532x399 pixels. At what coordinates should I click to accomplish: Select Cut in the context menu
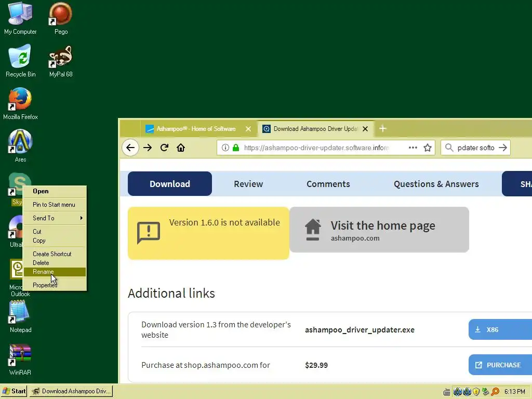[55, 232]
